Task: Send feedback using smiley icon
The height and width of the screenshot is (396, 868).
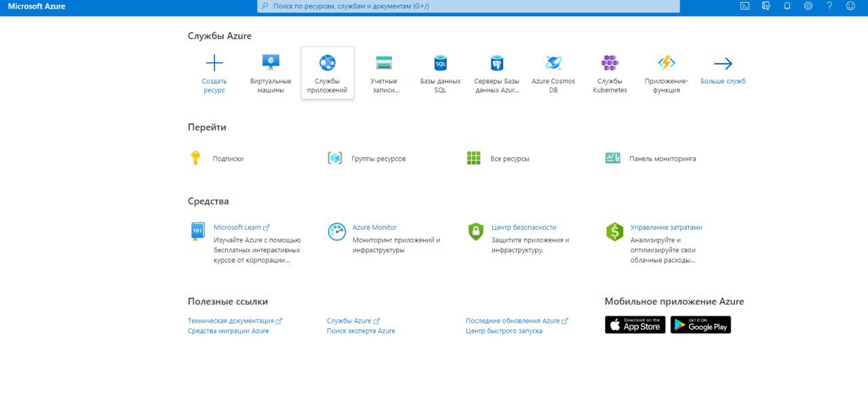Action: click(850, 6)
